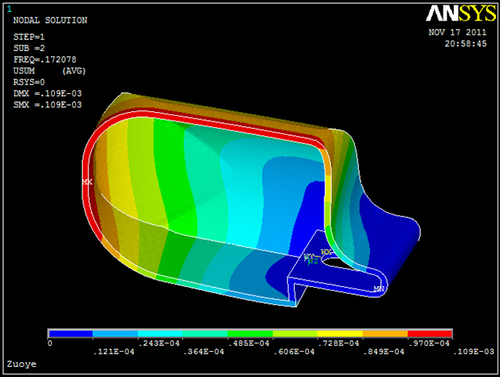Click the DMX =.109E-03 value

(x=48, y=93)
